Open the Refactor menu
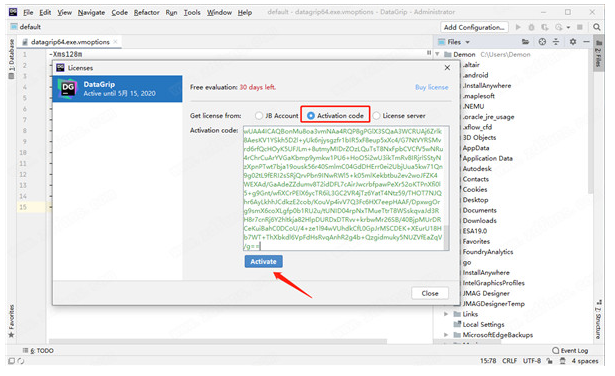Image resolution: width=615 pixels, height=376 pixels. click(146, 13)
